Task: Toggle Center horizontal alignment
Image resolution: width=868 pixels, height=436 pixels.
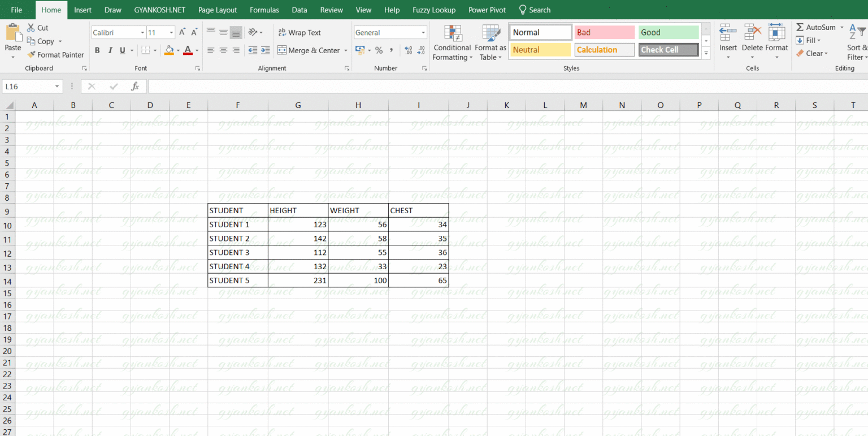Action: [223, 50]
